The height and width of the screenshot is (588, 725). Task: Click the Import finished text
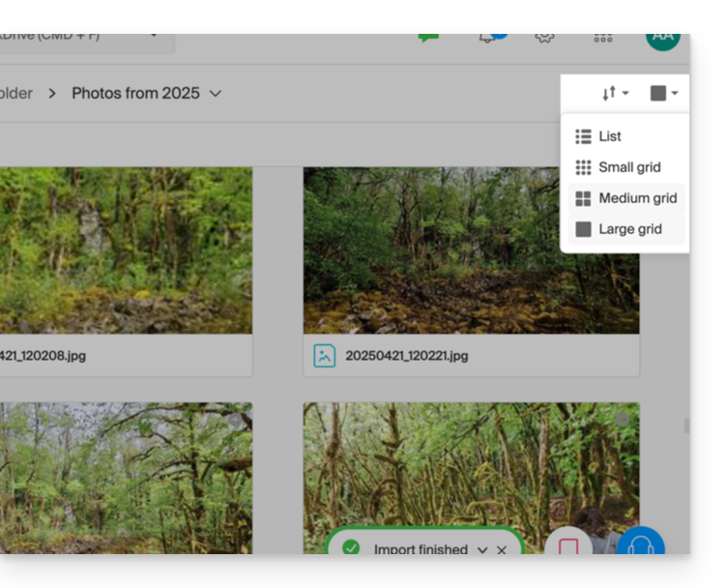420,549
